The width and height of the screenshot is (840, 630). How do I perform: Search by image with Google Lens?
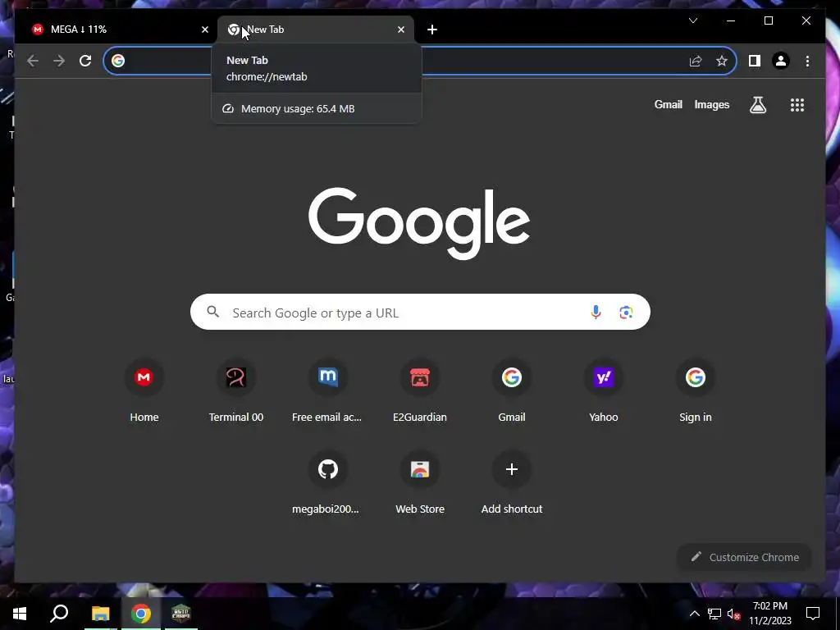click(626, 312)
